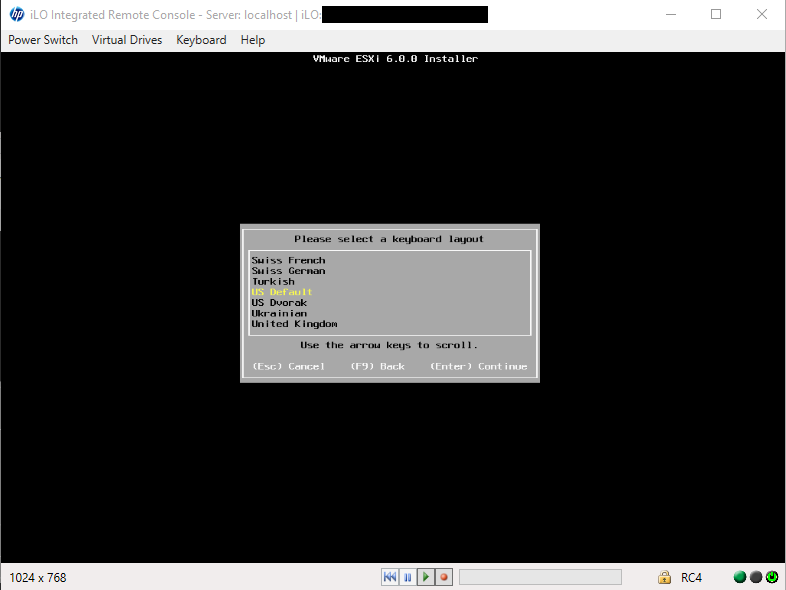Open the Help menu
The height and width of the screenshot is (590, 786).
coord(253,40)
